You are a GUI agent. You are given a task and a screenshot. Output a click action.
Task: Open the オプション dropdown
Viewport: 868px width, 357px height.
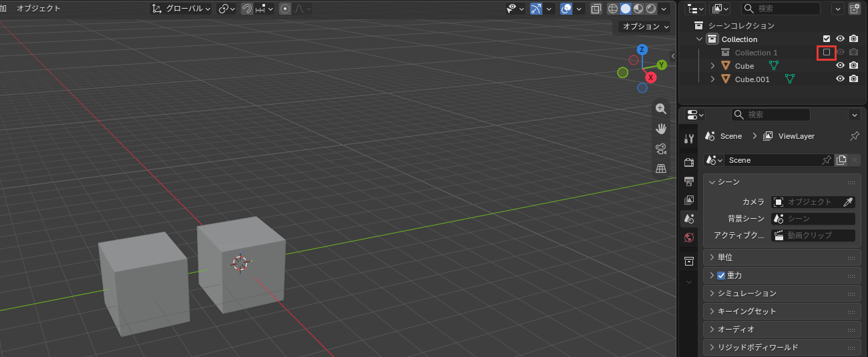pos(644,27)
